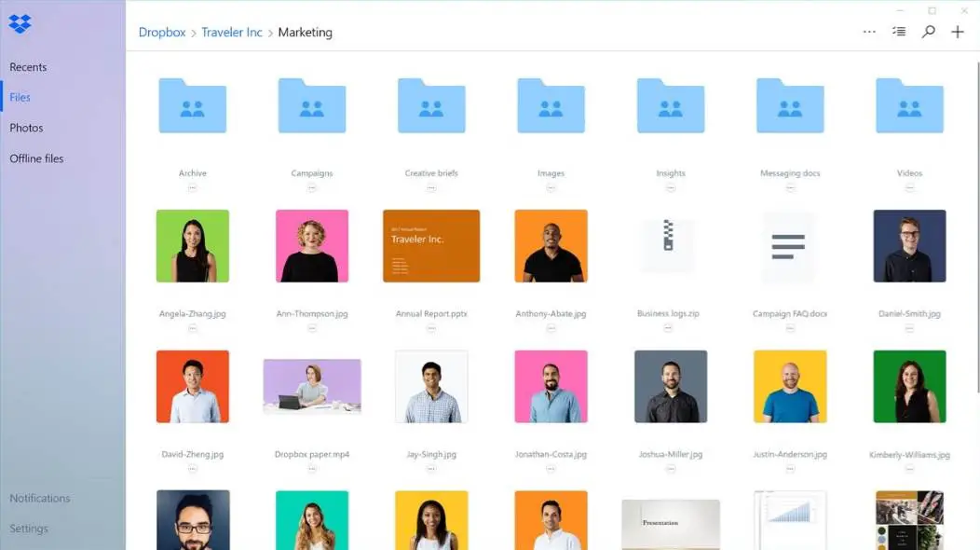Click the Campaign FAQ.docx file name
Image resolution: width=980 pixels, height=550 pixels.
coord(790,313)
